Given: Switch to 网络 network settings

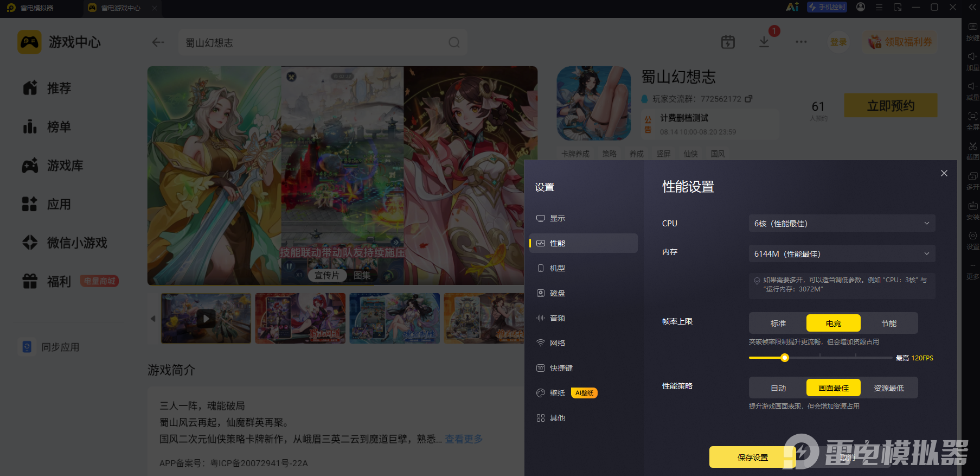Looking at the screenshot, I should click(583, 343).
